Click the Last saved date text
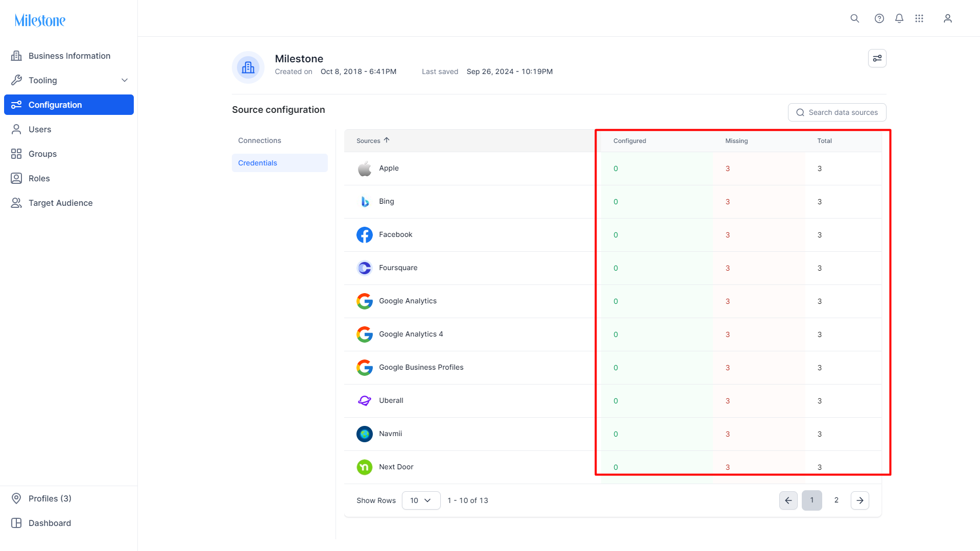Image resolution: width=980 pixels, height=551 pixels. pyautogui.click(x=509, y=71)
